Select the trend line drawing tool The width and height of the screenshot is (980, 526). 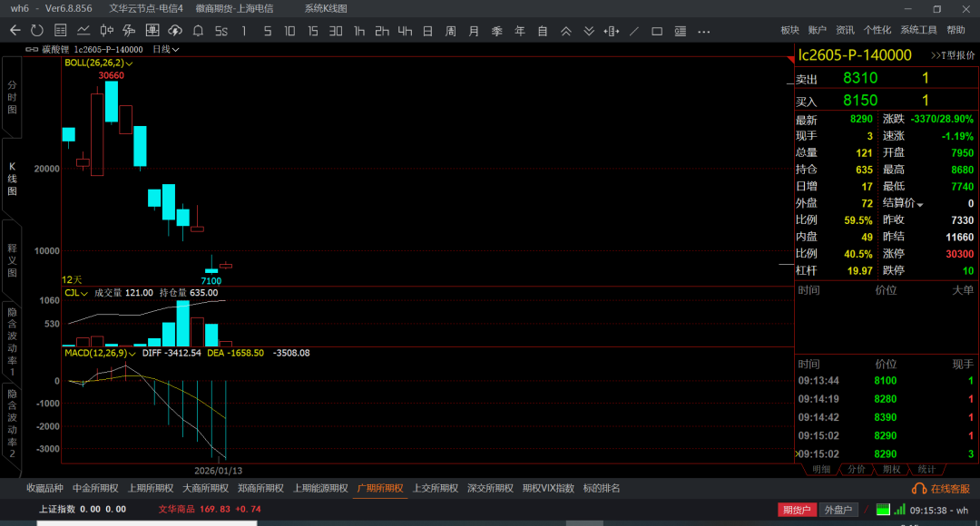click(634, 31)
